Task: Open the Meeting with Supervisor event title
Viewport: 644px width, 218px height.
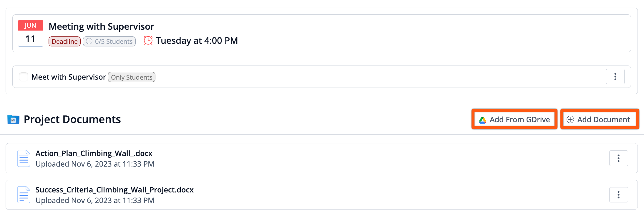Action: pyautogui.click(x=101, y=26)
